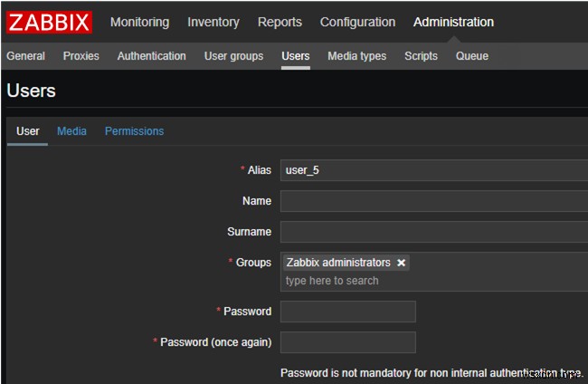This screenshot has width=588, height=384.
Task: Remove Zabbix administrators group tag
Action: pos(401,263)
